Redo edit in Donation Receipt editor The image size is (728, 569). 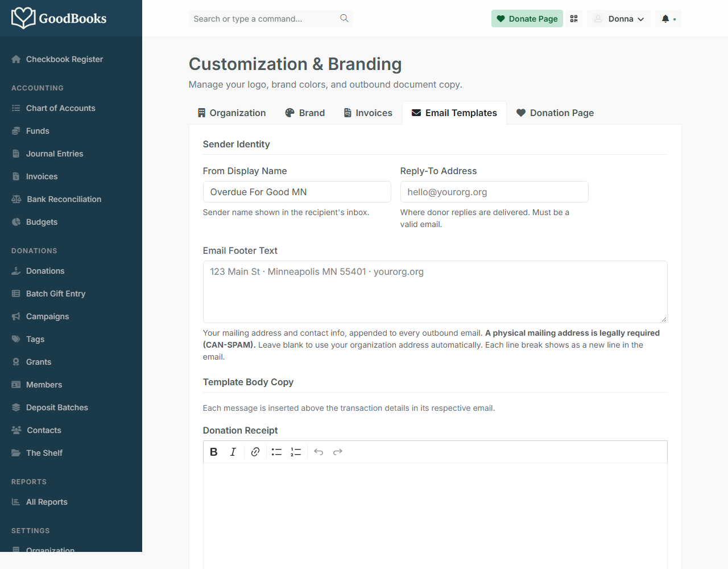click(x=338, y=452)
